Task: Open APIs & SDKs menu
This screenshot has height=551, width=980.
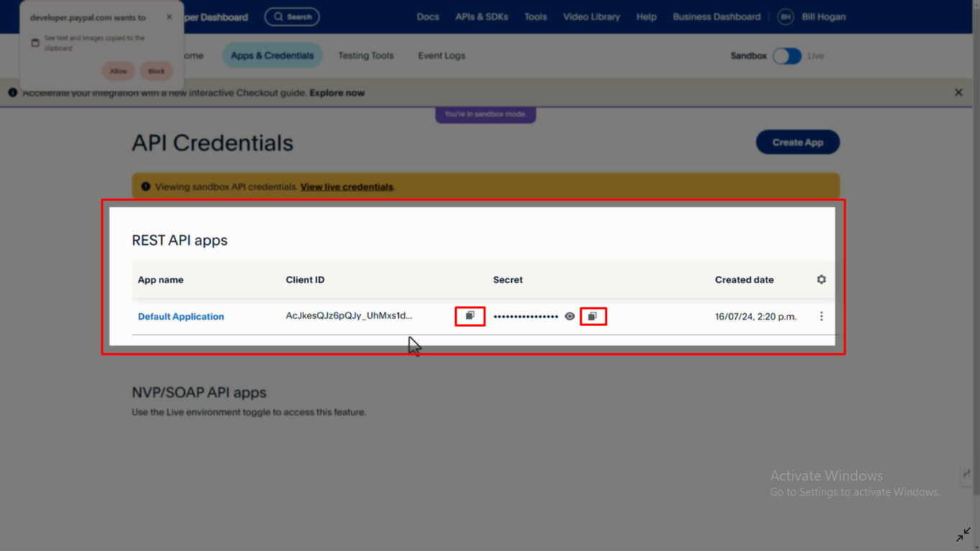Action: click(482, 17)
